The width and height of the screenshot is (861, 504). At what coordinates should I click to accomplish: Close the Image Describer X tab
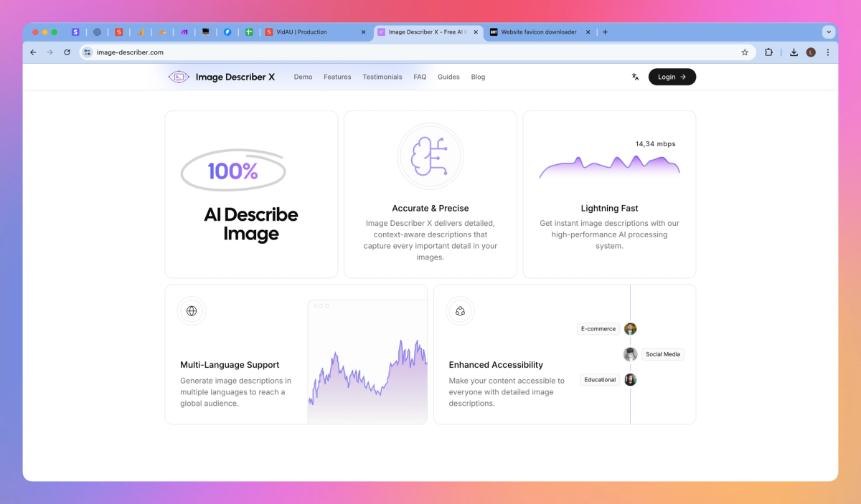click(x=476, y=32)
